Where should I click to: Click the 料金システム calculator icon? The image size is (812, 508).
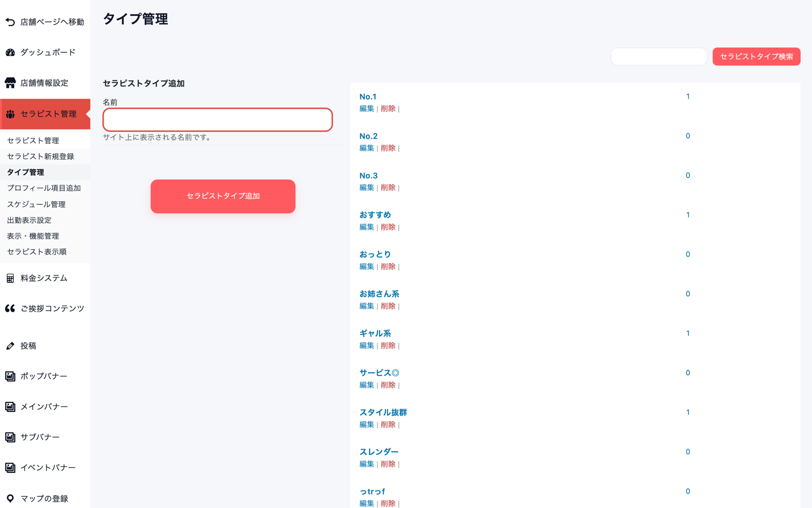(10, 278)
